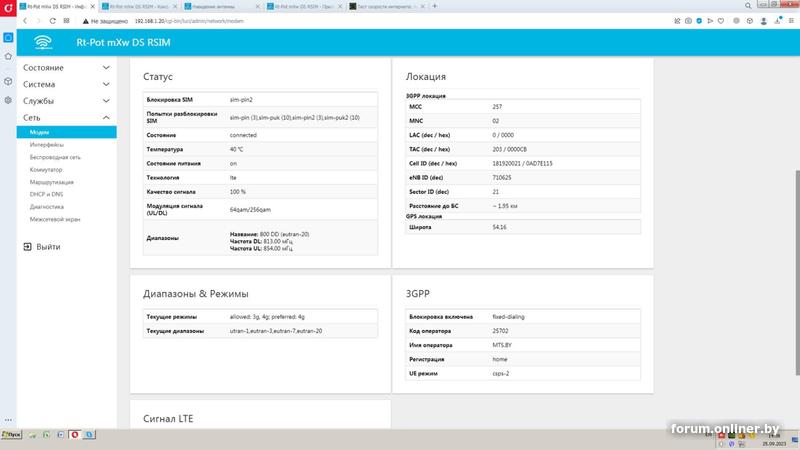The image size is (800, 450).
Task: Click the distance value '~ 1.95 км'
Action: (x=505, y=206)
